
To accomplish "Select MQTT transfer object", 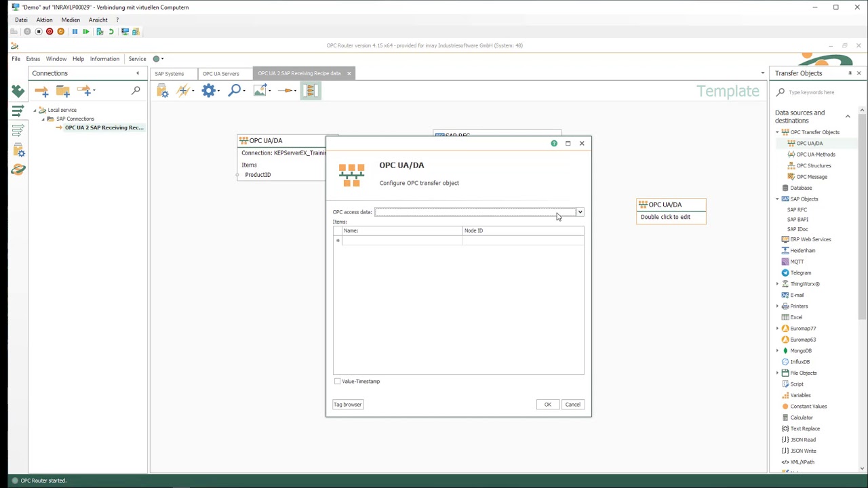I will (x=793, y=262).
